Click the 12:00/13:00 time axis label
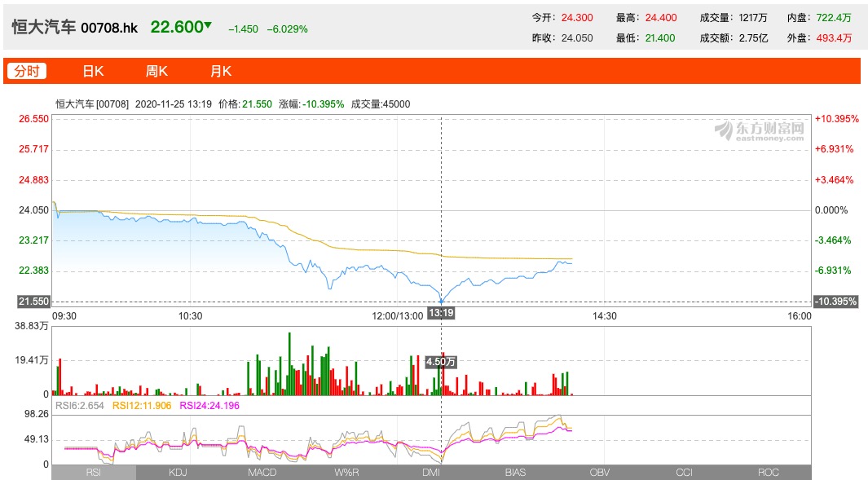This screenshot has height=480, width=868. 398,316
